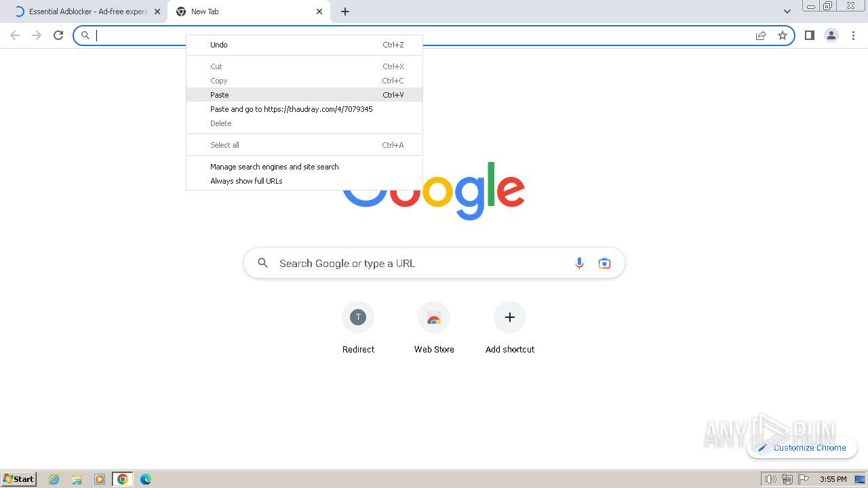
Task: Click the Add shortcut plus tile
Action: (510, 329)
